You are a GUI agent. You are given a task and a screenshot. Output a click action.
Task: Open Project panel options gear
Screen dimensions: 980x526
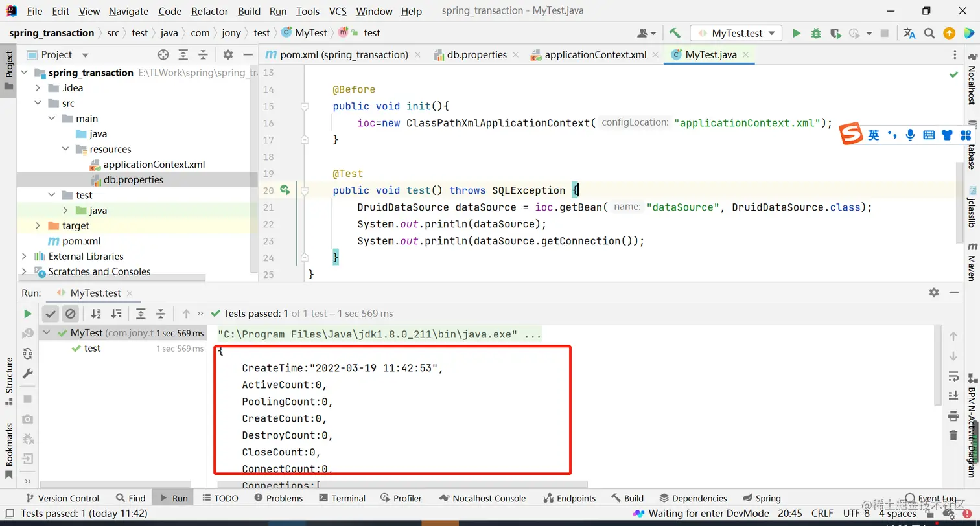pyautogui.click(x=227, y=55)
